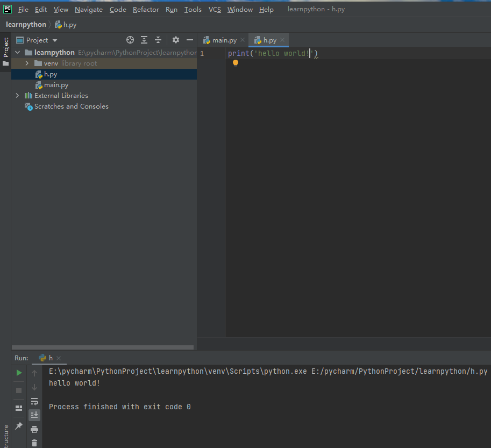Close the main.py editor tab
Screen dimensions: 491x448
243,40
